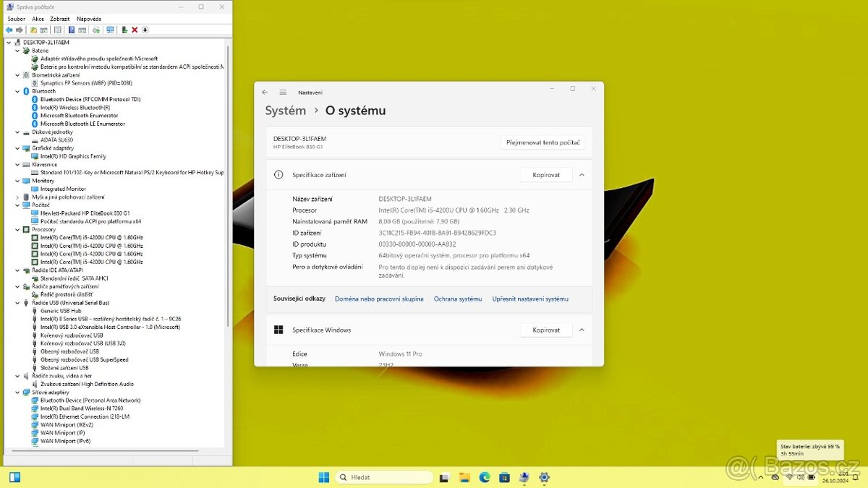Open the Zobrazit menu
This screenshot has height=488, width=868.
point(60,19)
